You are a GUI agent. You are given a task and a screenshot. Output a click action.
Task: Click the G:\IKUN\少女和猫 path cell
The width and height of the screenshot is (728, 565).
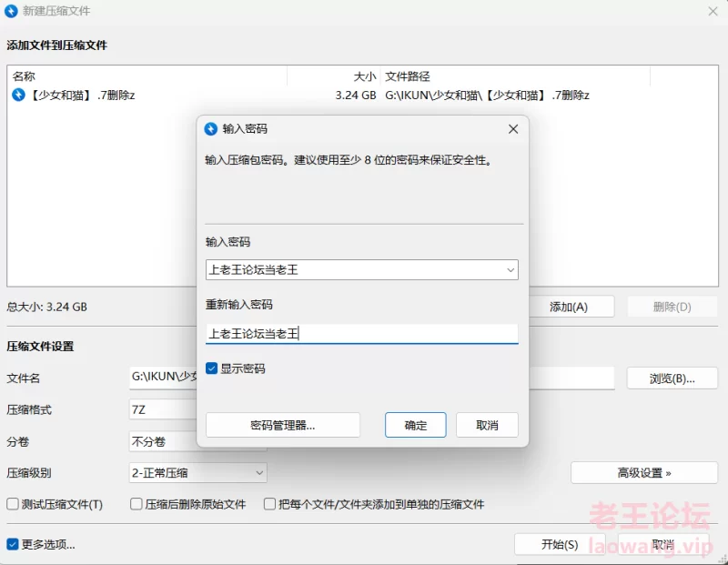(x=487, y=96)
